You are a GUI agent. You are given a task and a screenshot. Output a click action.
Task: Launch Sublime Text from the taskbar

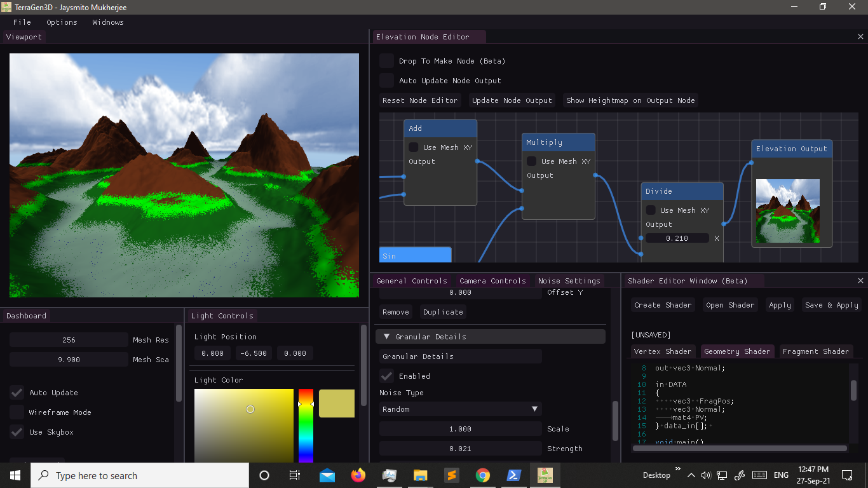(x=451, y=475)
